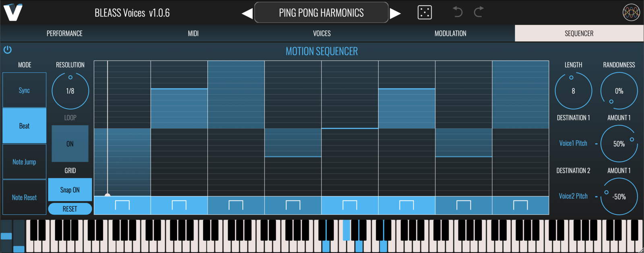Click the last step column in sequencer grid
The image size is (644, 253).
[x=520, y=128]
